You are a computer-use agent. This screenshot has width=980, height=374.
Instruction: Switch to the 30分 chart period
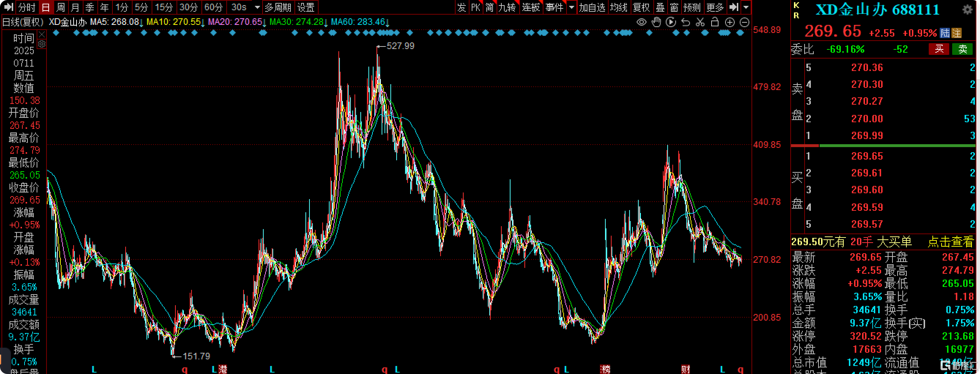pyautogui.click(x=189, y=7)
